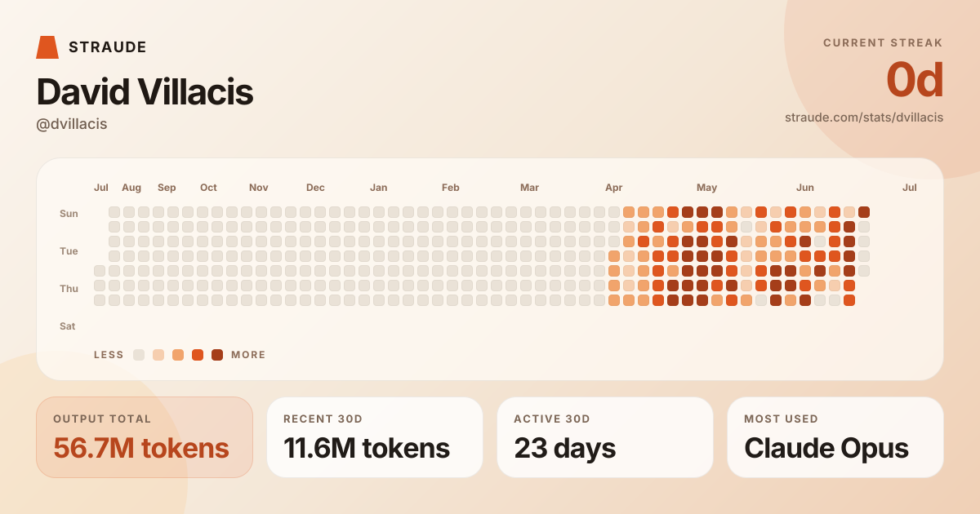This screenshot has height=514, width=980.
Task: Open the straude.com/stats/dvillacis link
Action: [864, 117]
